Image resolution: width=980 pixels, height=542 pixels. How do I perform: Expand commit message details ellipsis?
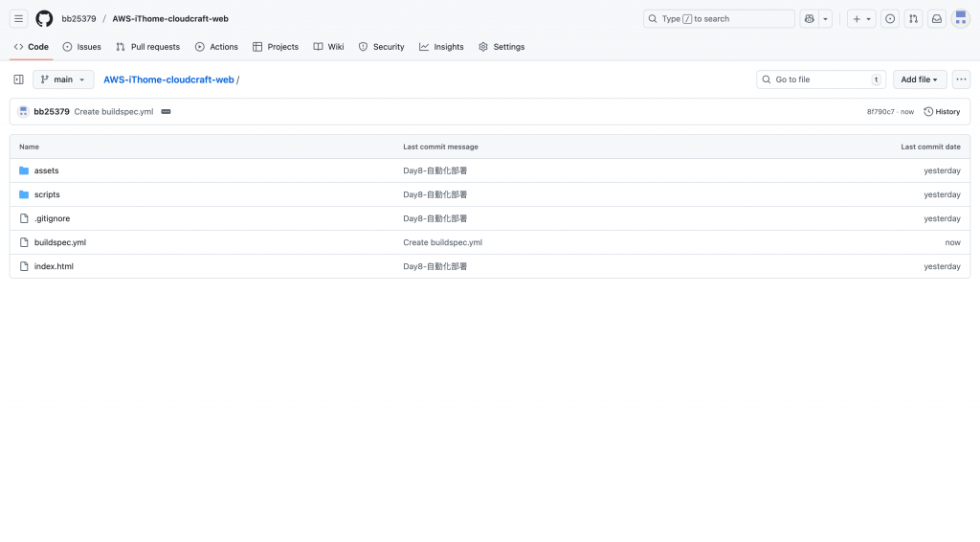click(166, 112)
